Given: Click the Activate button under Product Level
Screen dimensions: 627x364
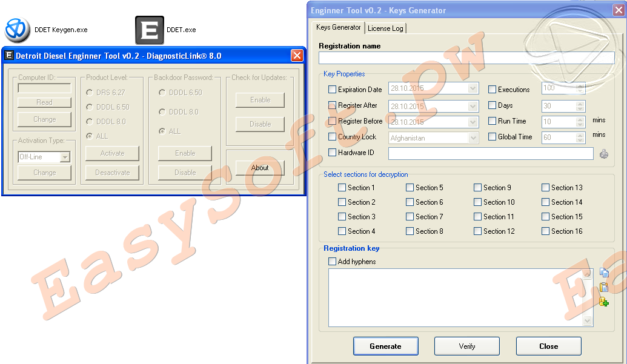Looking at the screenshot, I should pos(112,153).
